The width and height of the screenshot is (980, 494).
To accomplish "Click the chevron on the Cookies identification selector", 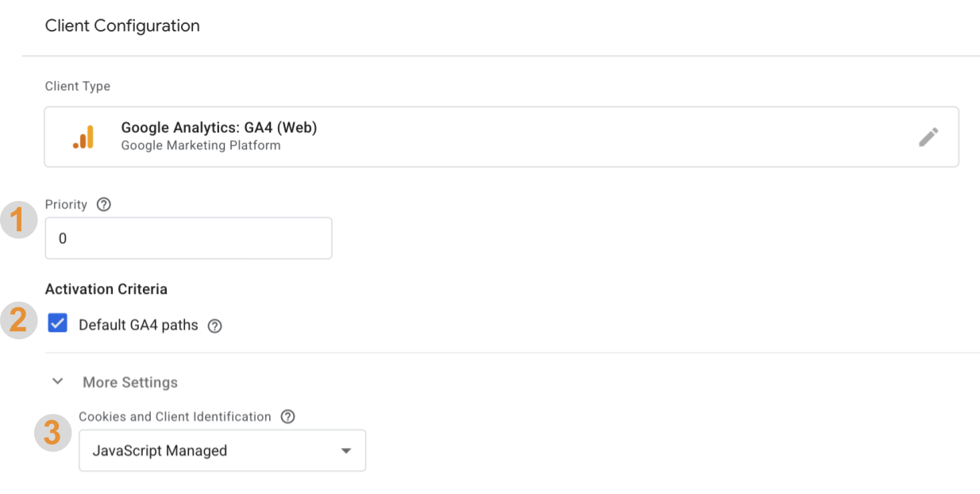I will point(345,450).
